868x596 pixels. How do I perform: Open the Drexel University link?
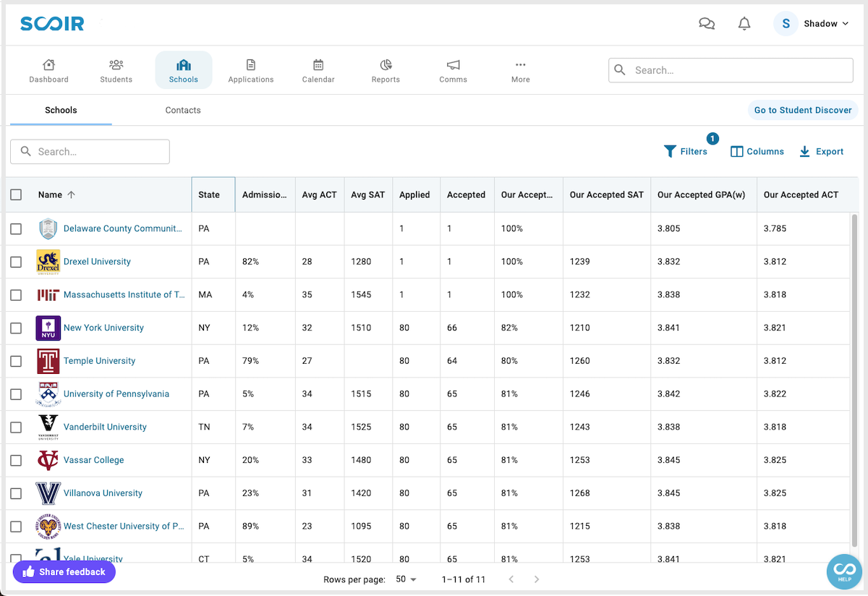pyautogui.click(x=97, y=262)
